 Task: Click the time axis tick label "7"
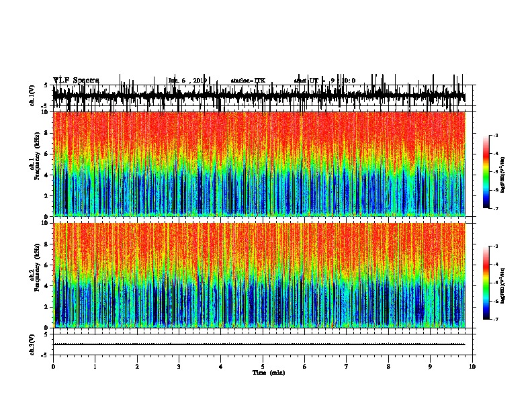point(347,367)
